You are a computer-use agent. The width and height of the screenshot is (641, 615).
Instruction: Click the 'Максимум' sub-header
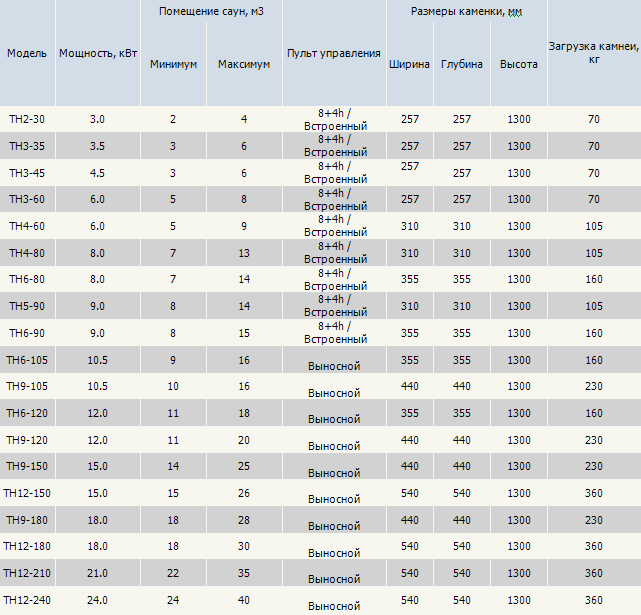click(x=244, y=64)
